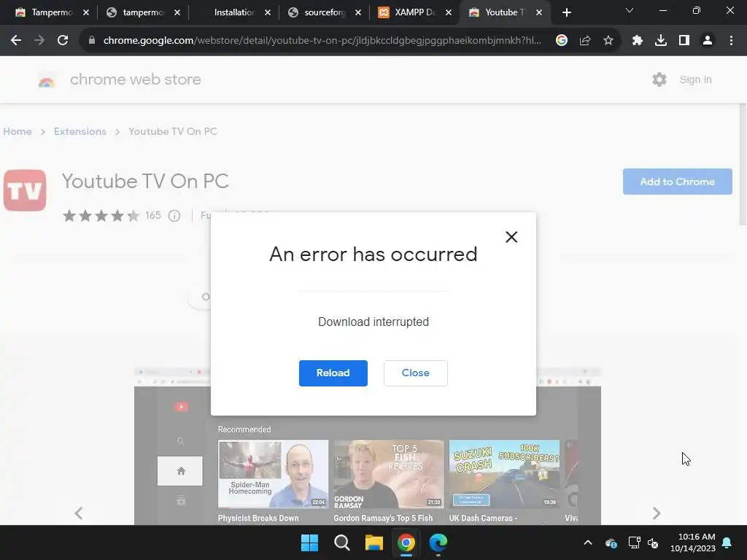Toggle the side panel icon
The image size is (747, 560).
tap(684, 41)
